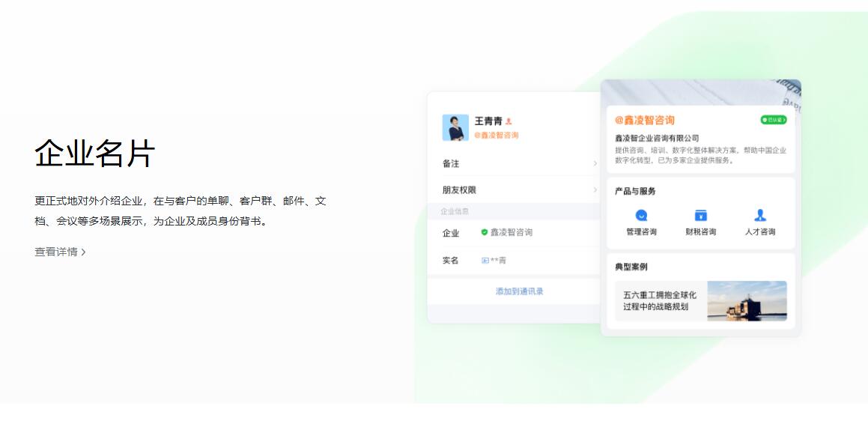Select the 管理咨询 label
The image size is (868, 424).
[641, 232]
